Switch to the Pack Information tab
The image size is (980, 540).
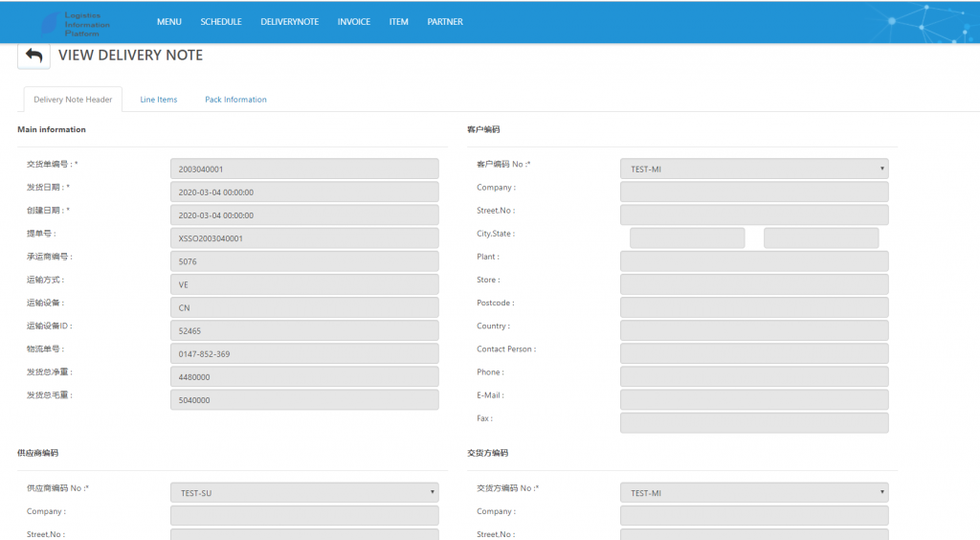tap(235, 100)
